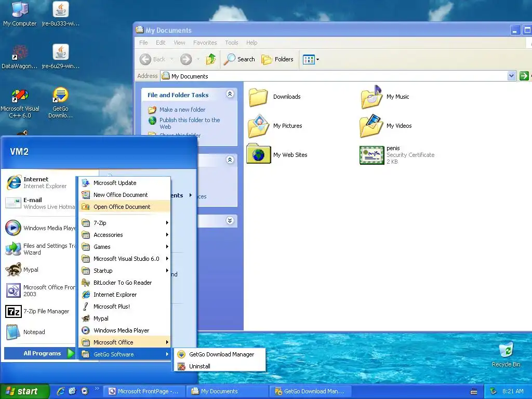Open the address bar dropdown arrow

click(x=511, y=76)
